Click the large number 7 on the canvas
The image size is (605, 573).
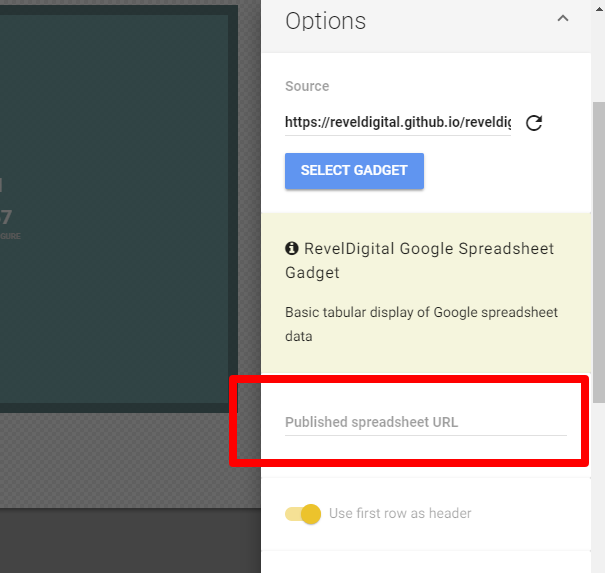coord(6,216)
